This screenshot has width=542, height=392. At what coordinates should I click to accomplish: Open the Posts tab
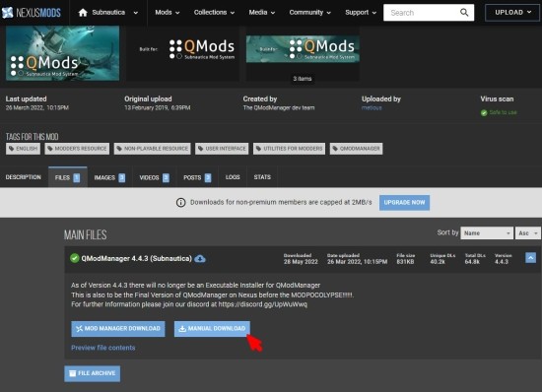coord(197,177)
